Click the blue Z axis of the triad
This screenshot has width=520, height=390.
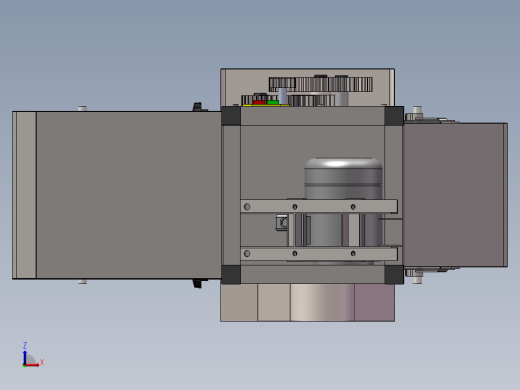click(x=25, y=357)
